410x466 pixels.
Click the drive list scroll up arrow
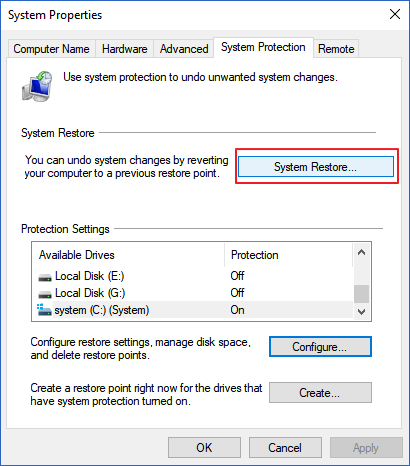tap(361, 252)
